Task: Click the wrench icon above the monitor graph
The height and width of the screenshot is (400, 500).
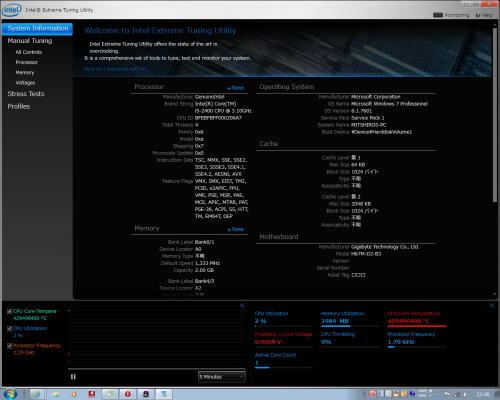Action: click(x=242, y=306)
